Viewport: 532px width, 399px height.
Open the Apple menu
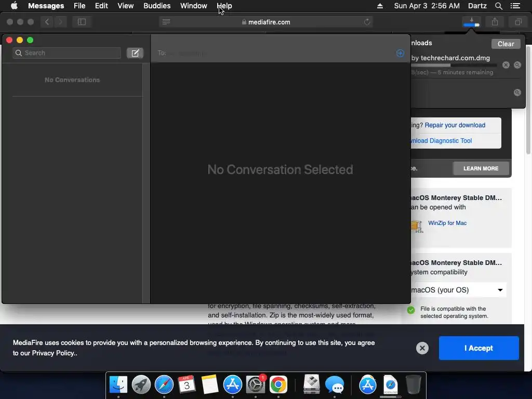tap(14, 6)
